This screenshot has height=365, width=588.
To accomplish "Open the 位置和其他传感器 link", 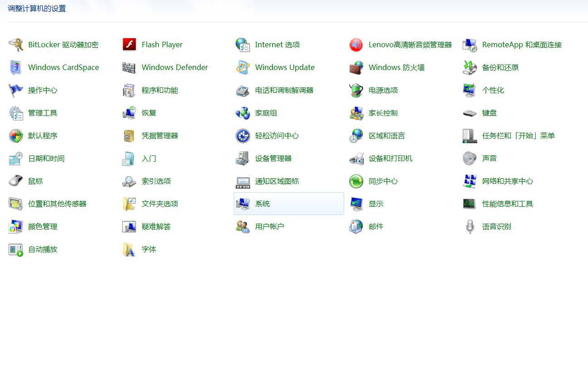I will [57, 204].
